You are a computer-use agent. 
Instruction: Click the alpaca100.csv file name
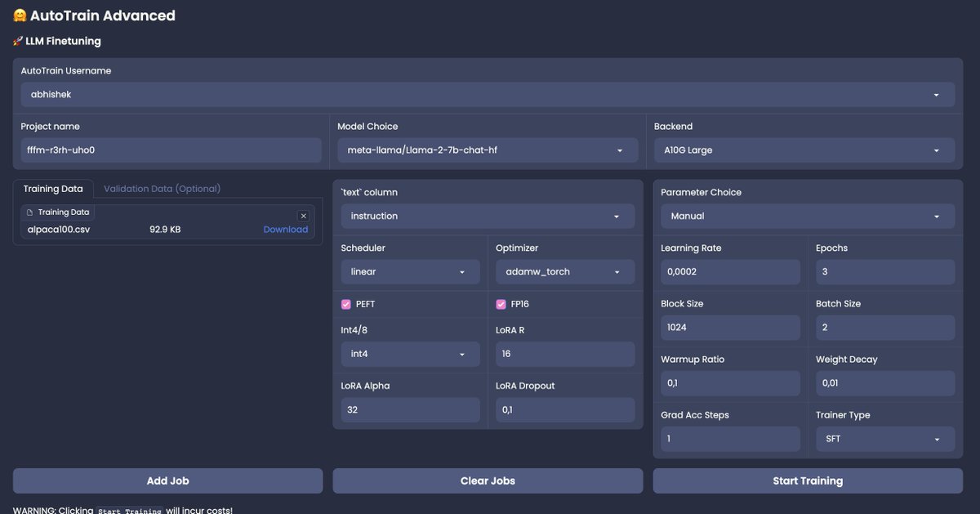pyautogui.click(x=58, y=230)
